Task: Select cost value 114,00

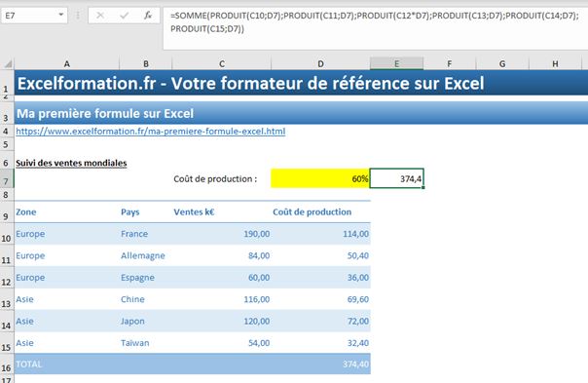Action: (x=320, y=234)
